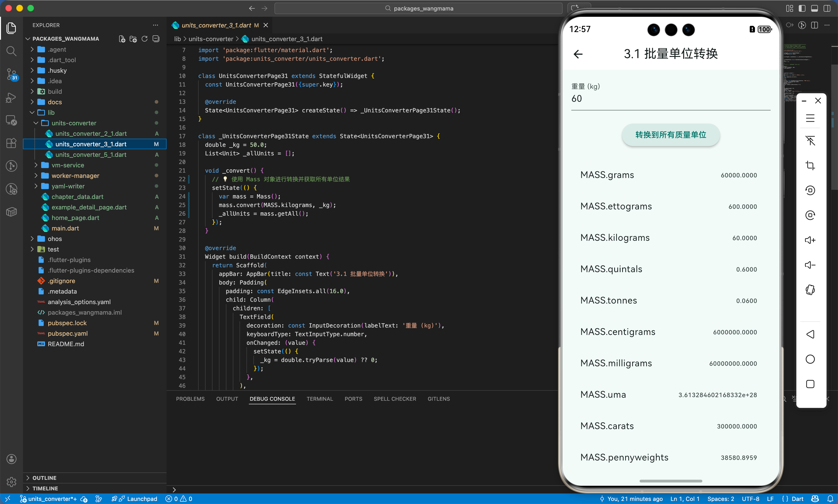Collapse all folders in explorer
The height and width of the screenshot is (504, 838).
point(156,39)
